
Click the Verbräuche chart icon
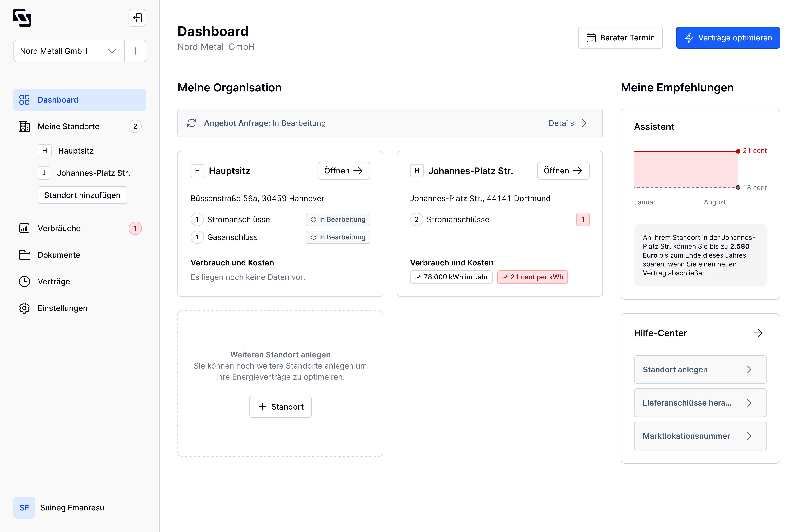24,228
